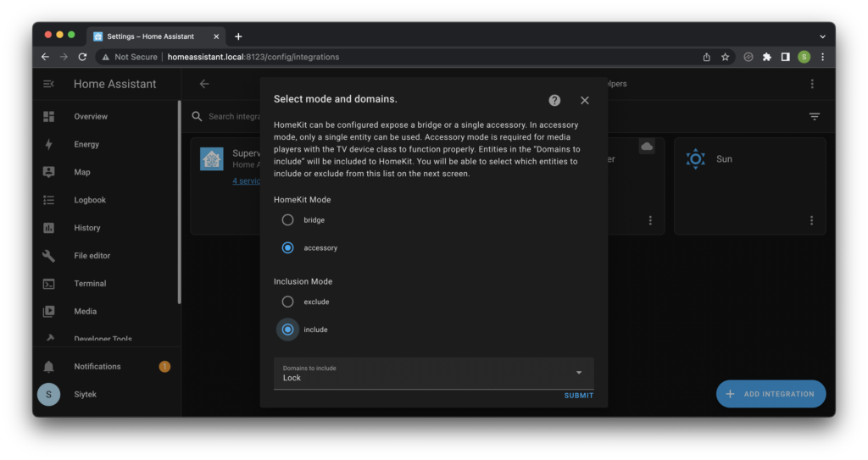Open the Terminal sidebar icon

(48, 284)
